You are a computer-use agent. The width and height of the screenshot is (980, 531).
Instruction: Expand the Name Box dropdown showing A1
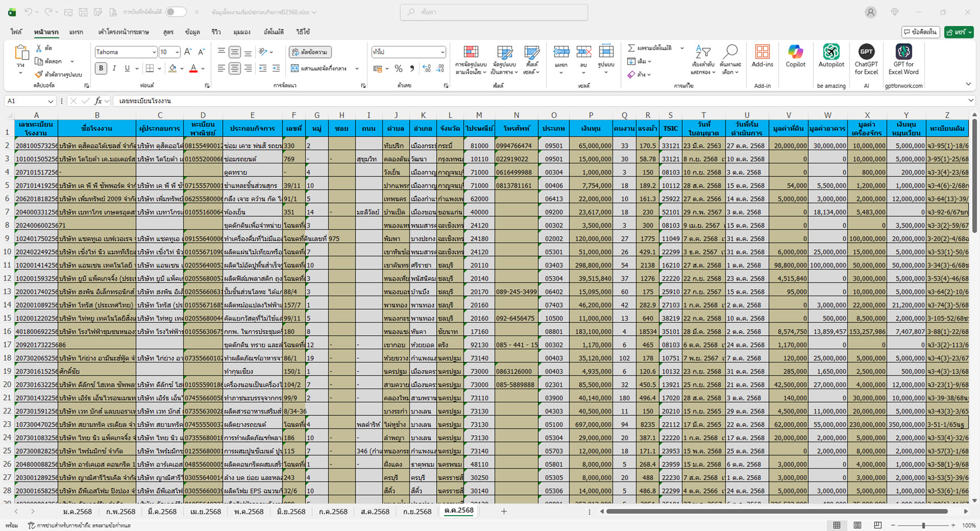50,101
